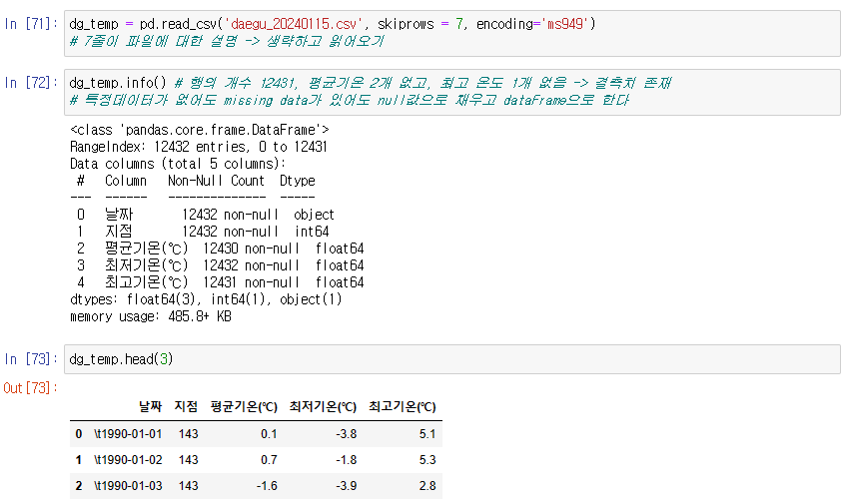Click the highest temperature value 5.1
Screen dimensions: 846x504
tap(427, 434)
